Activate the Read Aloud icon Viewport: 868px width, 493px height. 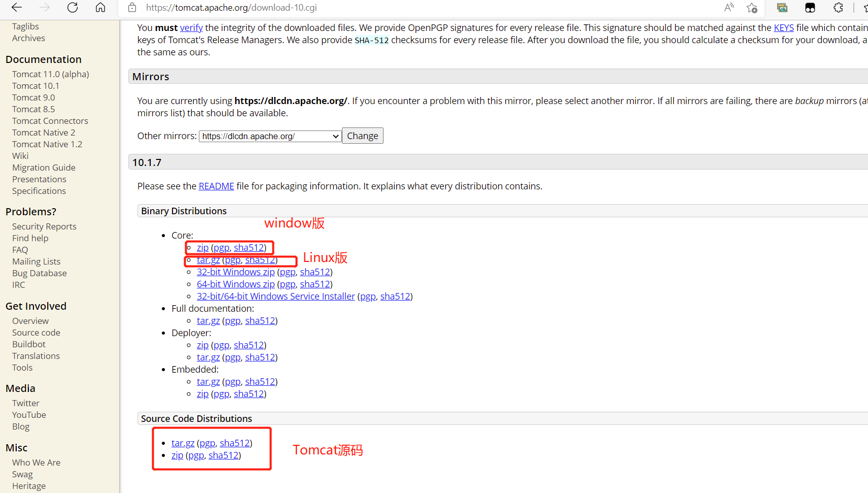tap(729, 8)
